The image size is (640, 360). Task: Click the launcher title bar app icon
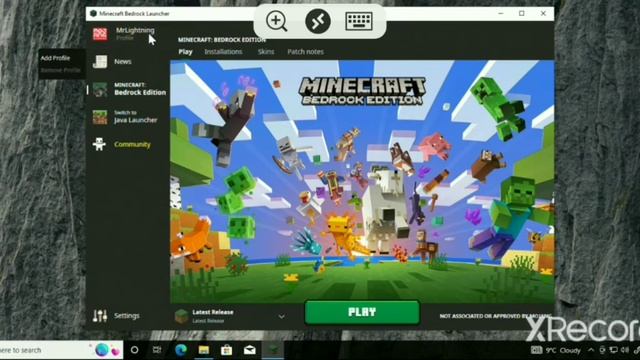[93, 13]
